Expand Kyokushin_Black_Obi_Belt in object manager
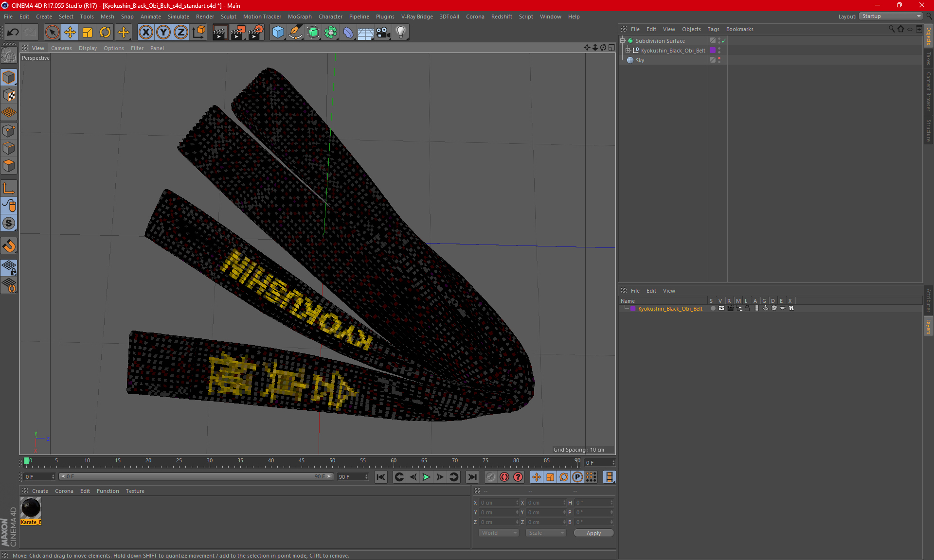934x560 pixels. [x=628, y=51]
